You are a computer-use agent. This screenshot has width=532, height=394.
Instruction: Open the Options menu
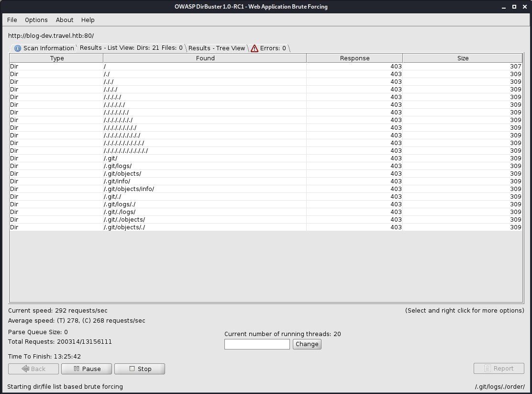point(36,20)
